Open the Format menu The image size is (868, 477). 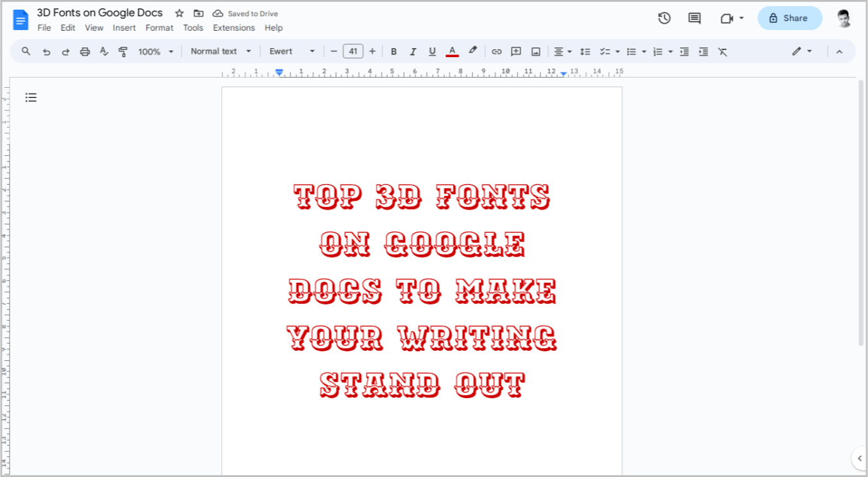[x=159, y=28]
